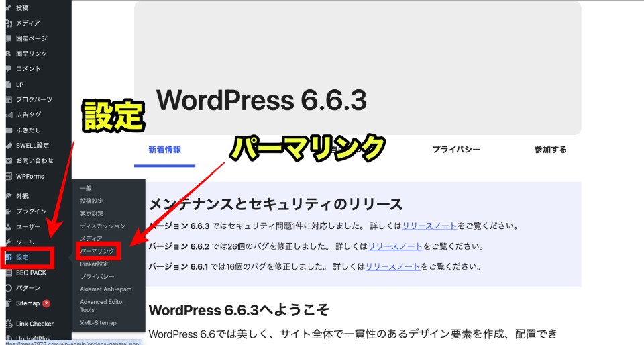Open Sitemap menu item

[28, 303]
